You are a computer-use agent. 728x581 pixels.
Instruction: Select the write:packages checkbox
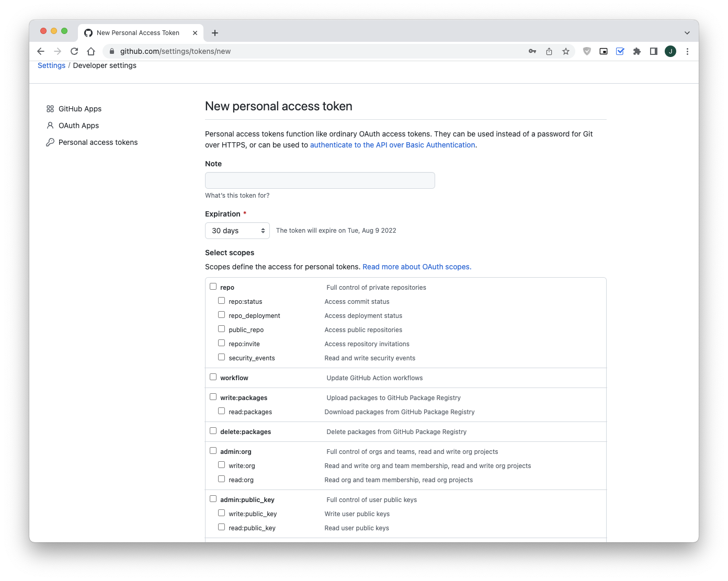(x=213, y=397)
